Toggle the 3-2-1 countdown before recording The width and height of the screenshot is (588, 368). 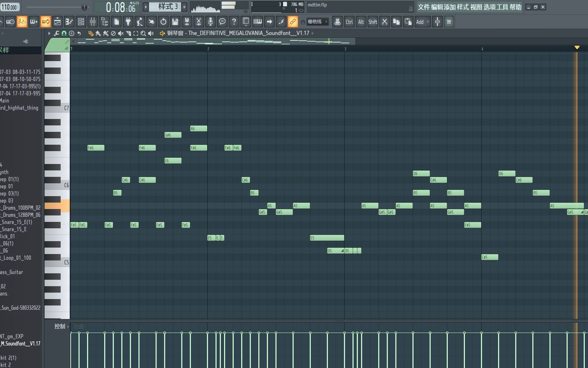[x=22, y=22]
